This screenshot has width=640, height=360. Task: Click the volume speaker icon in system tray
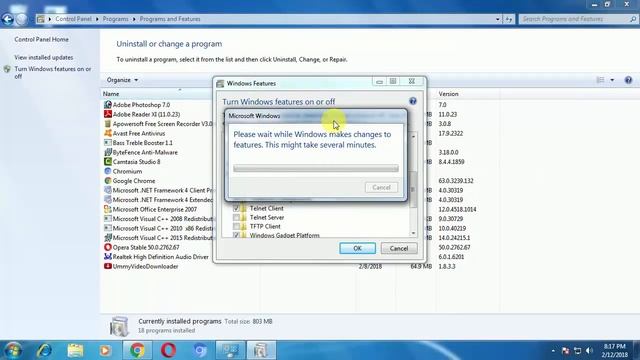(589, 351)
